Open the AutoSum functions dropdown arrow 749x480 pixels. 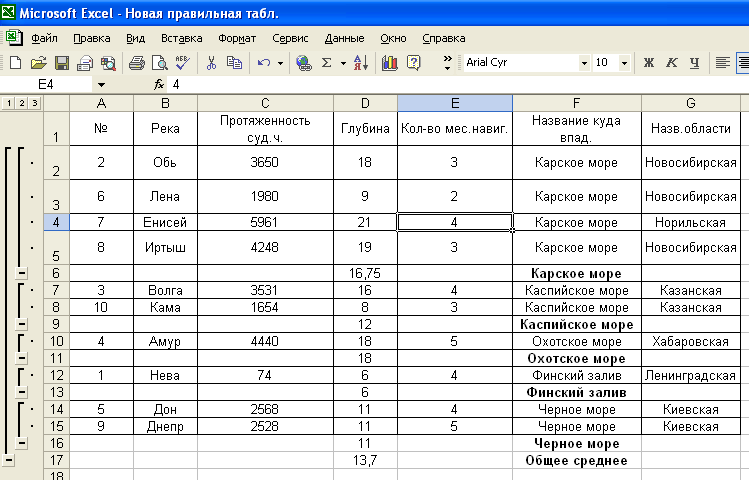(343, 63)
